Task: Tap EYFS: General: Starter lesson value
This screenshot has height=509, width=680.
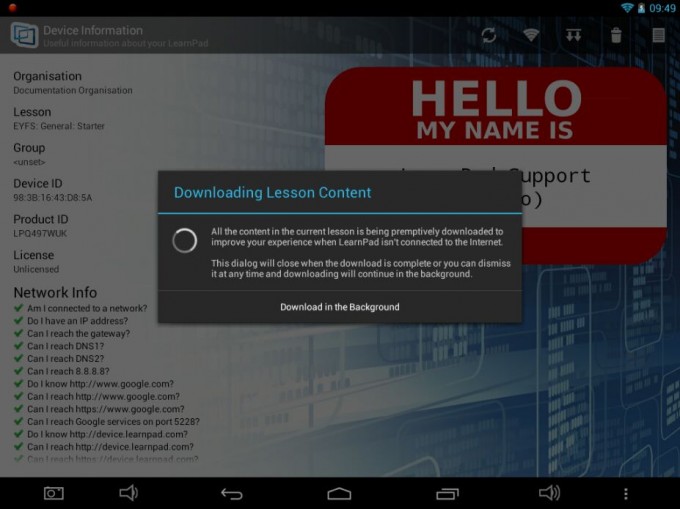Action: coord(59,126)
